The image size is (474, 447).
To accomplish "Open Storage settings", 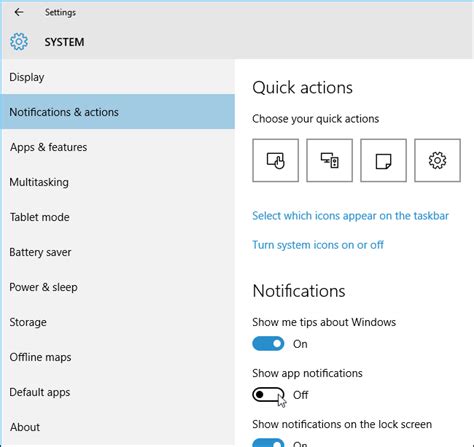I will pyautogui.click(x=117, y=322).
